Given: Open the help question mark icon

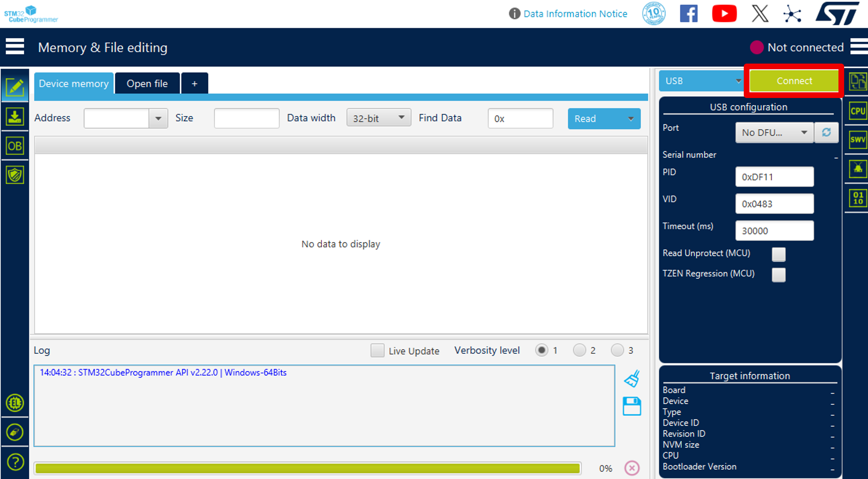Looking at the screenshot, I should [x=15, y=462].
